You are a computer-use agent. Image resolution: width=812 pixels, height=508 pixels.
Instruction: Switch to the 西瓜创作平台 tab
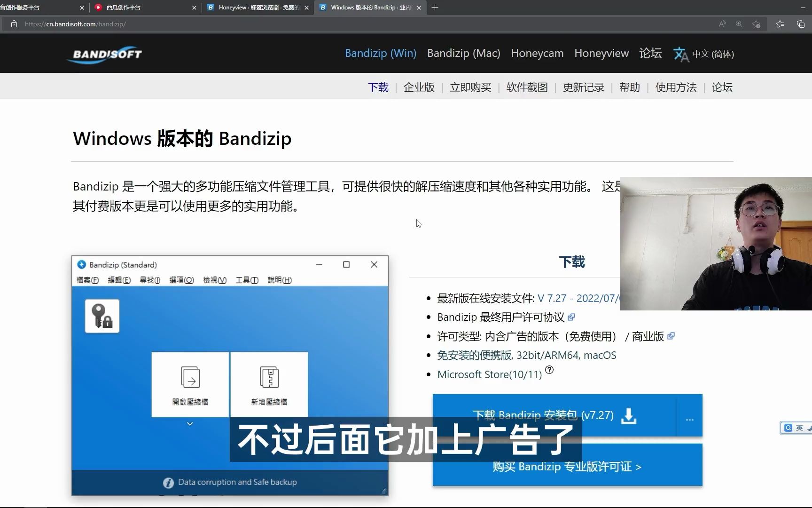point(147,8)
